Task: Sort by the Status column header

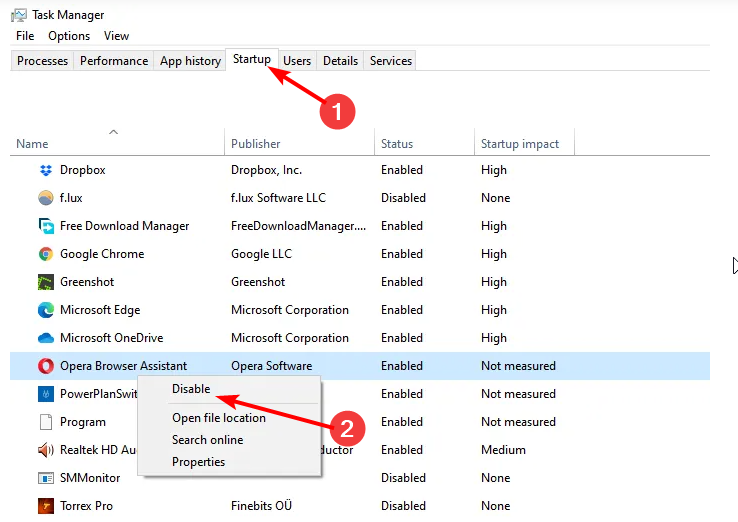Action: [425, 144]
